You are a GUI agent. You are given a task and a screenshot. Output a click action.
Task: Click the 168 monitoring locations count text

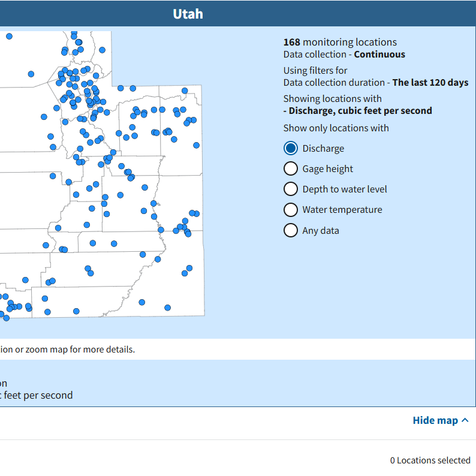pyautogui.click(x=340, y=42)
